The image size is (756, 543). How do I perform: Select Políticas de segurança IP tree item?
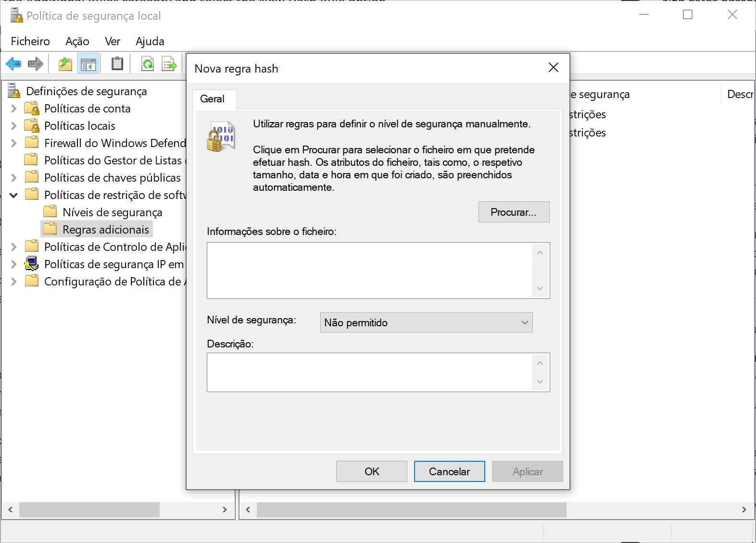(113, 264)
